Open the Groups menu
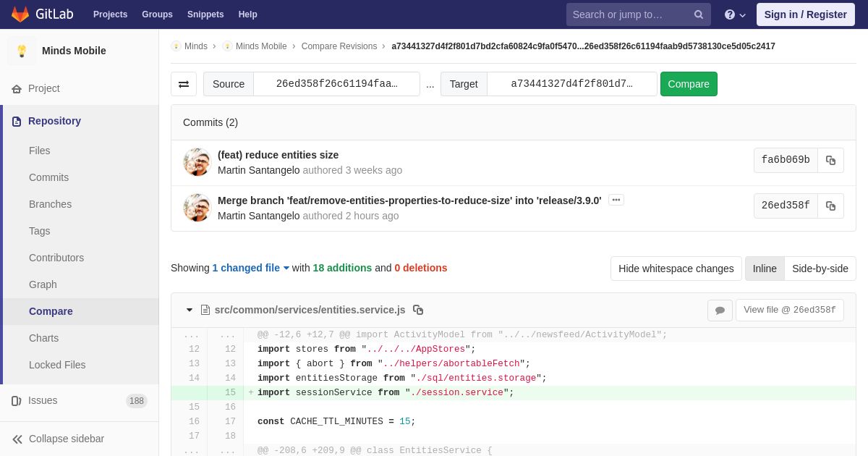The width and height of the screenshot is (868, 456). (x=157, y=14)
